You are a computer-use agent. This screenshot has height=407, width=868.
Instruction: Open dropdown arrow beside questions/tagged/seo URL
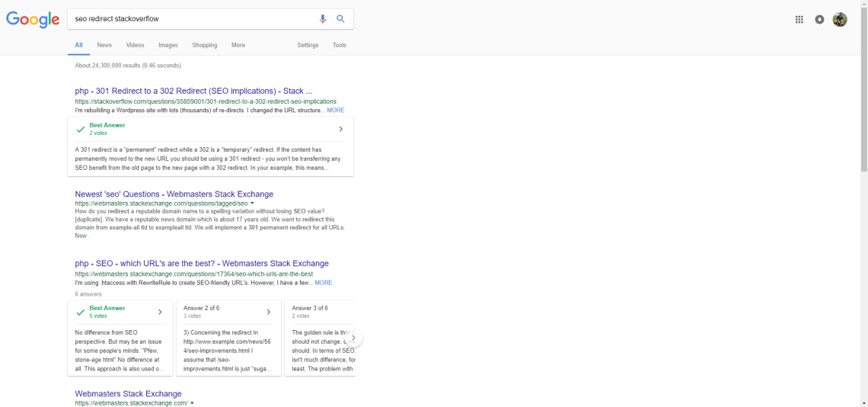tap(252, 203)
